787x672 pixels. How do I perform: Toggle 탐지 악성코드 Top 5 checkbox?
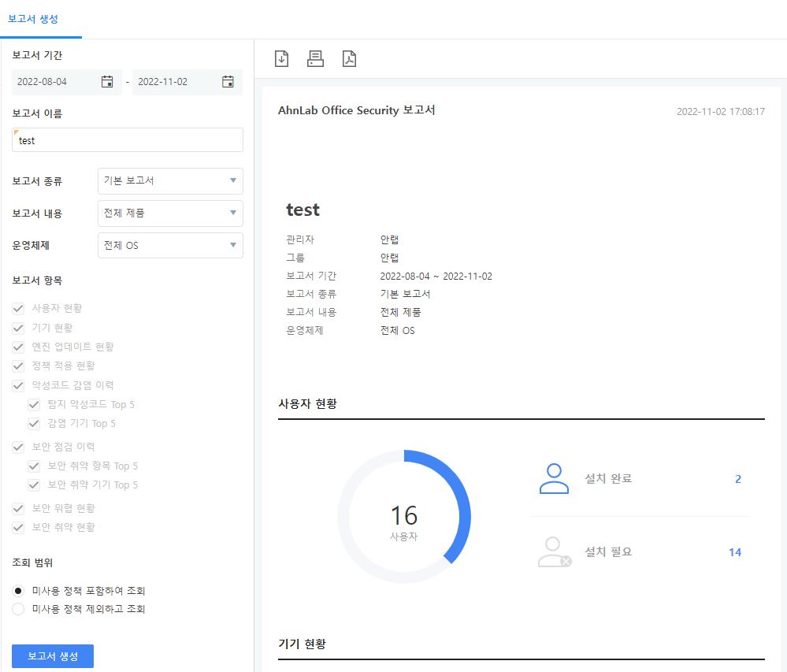click(x=34, y=405)
